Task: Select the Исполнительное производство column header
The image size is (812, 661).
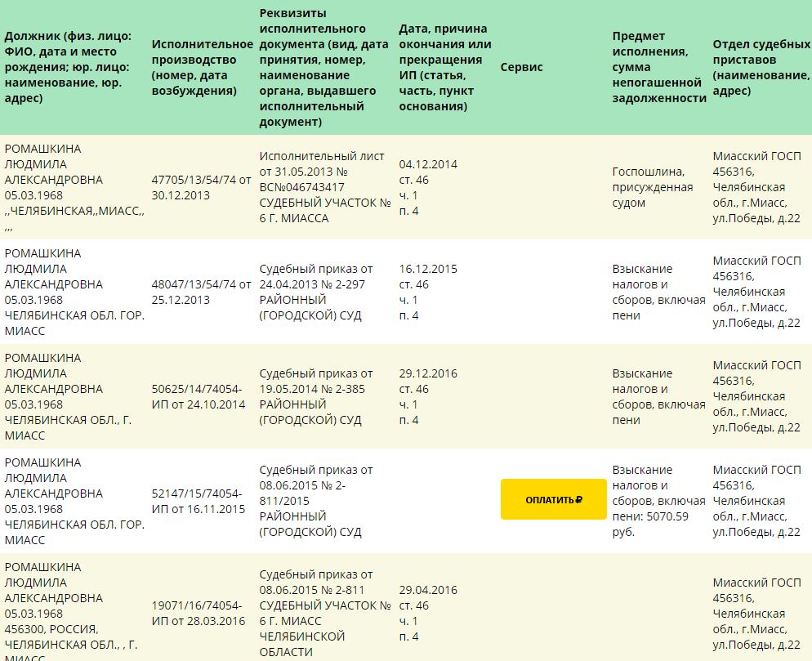Action: [x=202, y=67]
